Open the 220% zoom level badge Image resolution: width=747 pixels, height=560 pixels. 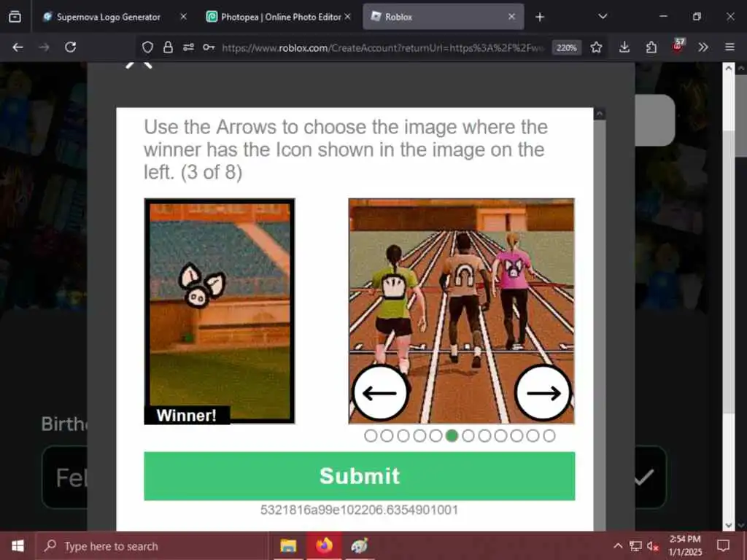(x=566, y=47)
